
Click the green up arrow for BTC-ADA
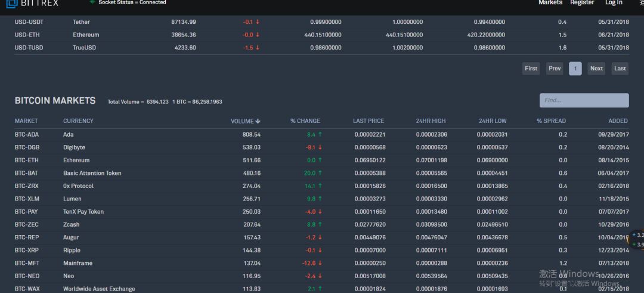tap(320, 134)
